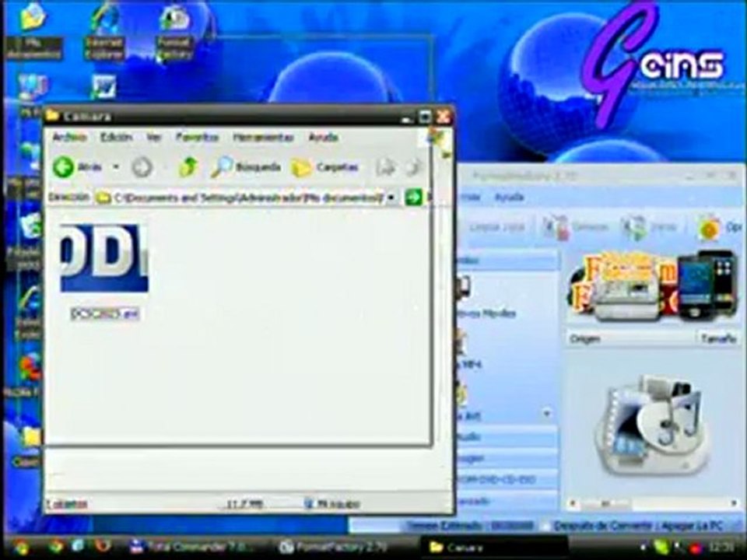Click the Format Factory scrollbar right arrow

tap(733, 503)
